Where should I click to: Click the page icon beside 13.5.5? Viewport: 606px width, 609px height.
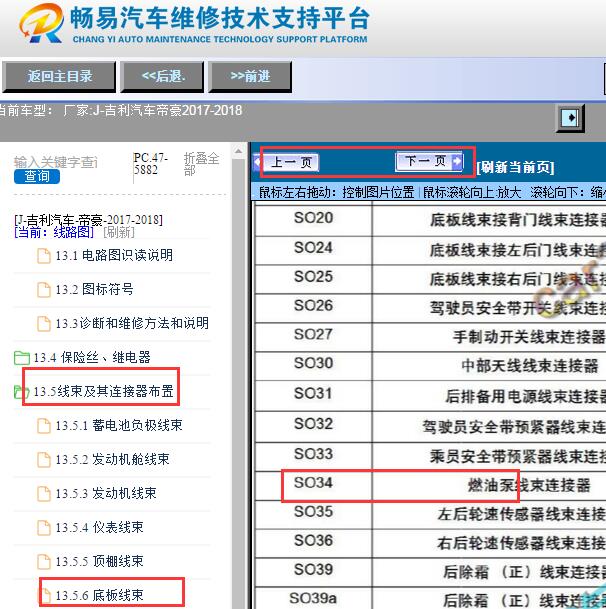[44, 562]
